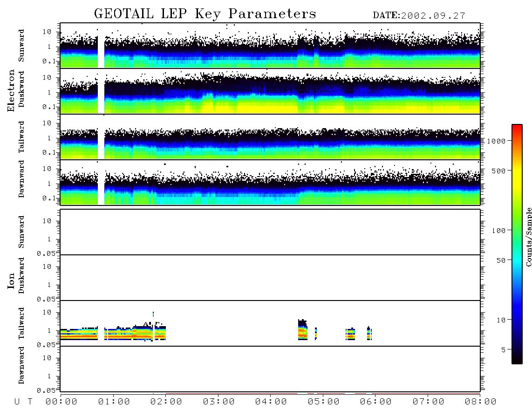
Task: Click the colorbar "10" tick label
Action: 501,320
